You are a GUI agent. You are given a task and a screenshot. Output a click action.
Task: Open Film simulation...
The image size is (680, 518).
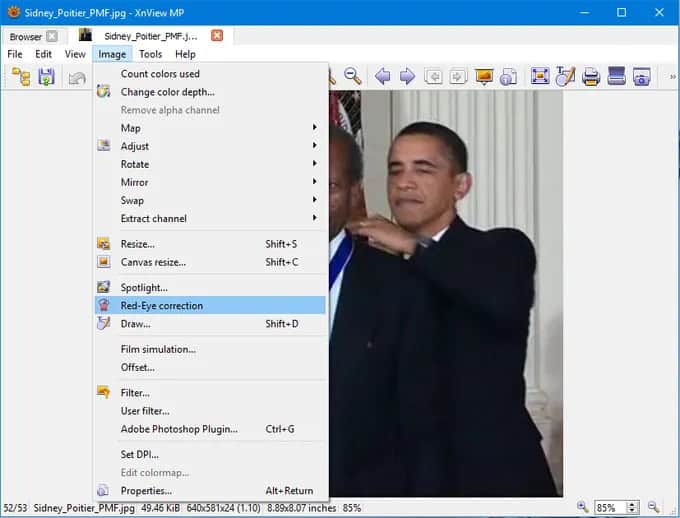click(x=210, y=349)
